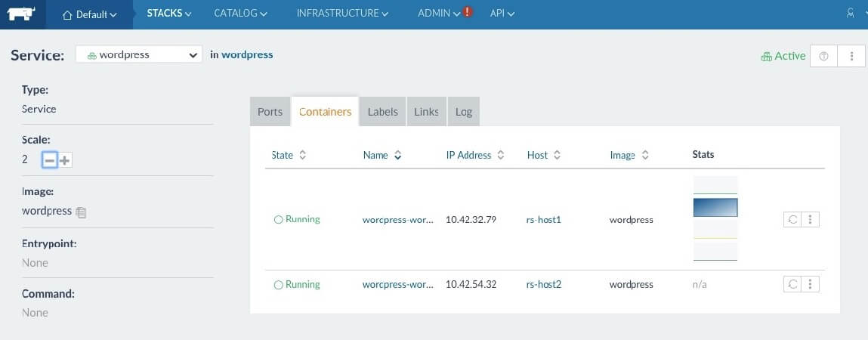Switch to the Links tab

pyautogui.click(x=426, y=111)
